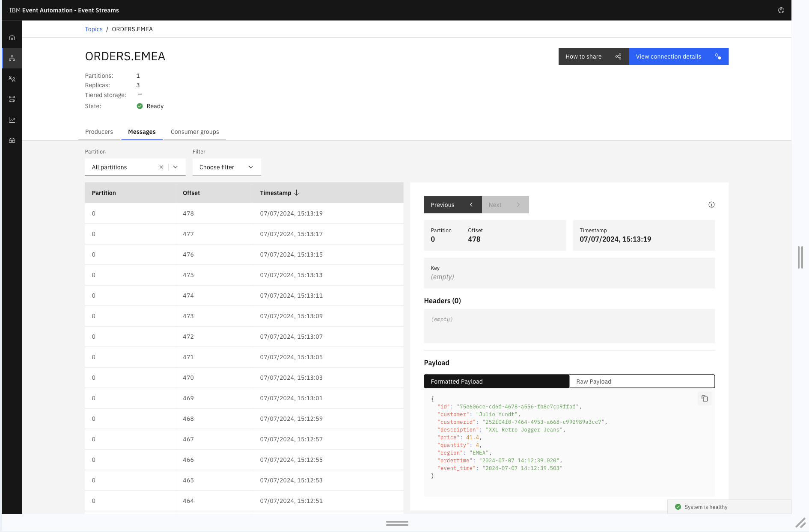Click the System is healthy status
This screenshot has height=532, width=809.
pyautogui.click(x=729, y=507)
